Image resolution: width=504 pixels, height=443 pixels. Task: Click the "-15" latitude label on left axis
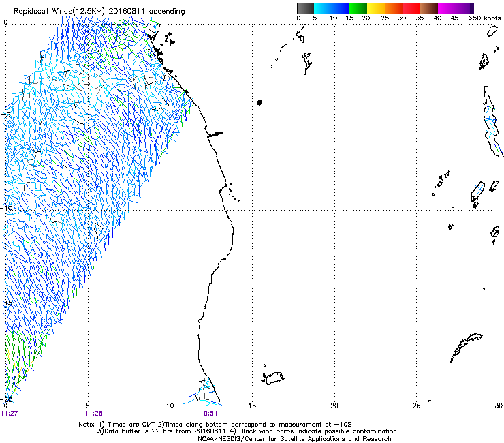[7, 303]
